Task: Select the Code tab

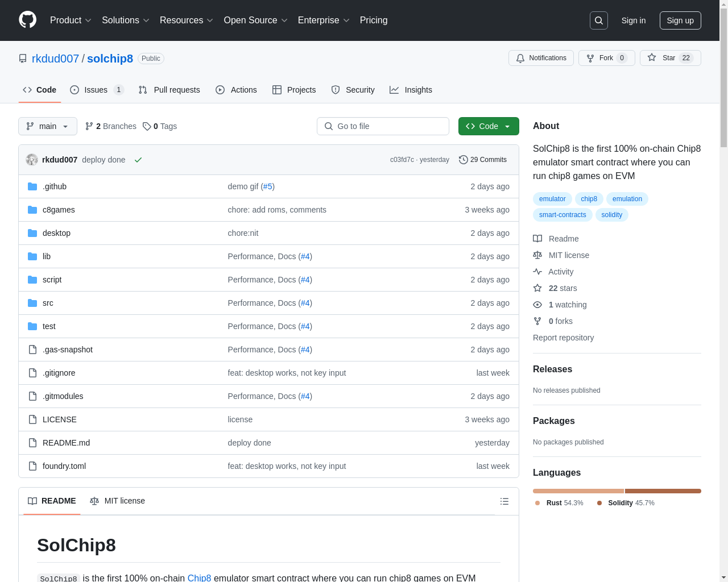Action: point(39,90)
